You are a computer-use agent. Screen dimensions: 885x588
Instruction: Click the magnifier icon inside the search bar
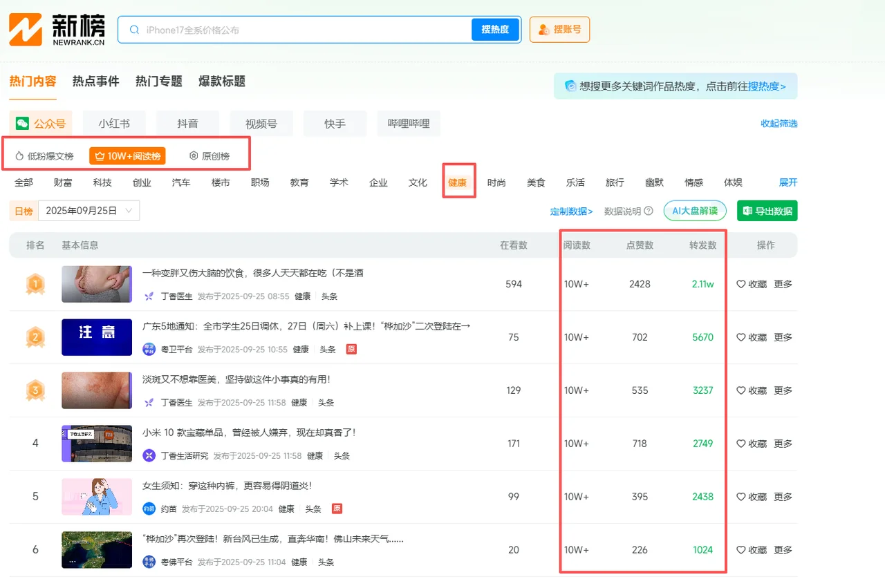134,29
